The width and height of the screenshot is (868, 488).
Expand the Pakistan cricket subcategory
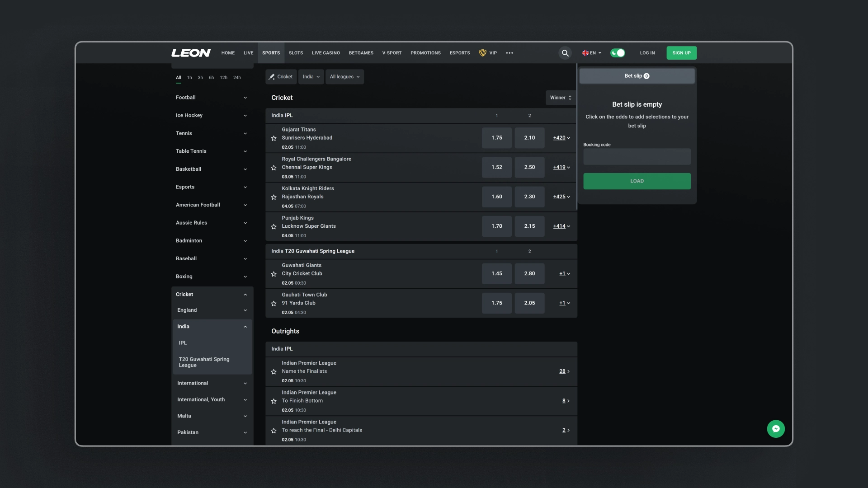point(212,432)
